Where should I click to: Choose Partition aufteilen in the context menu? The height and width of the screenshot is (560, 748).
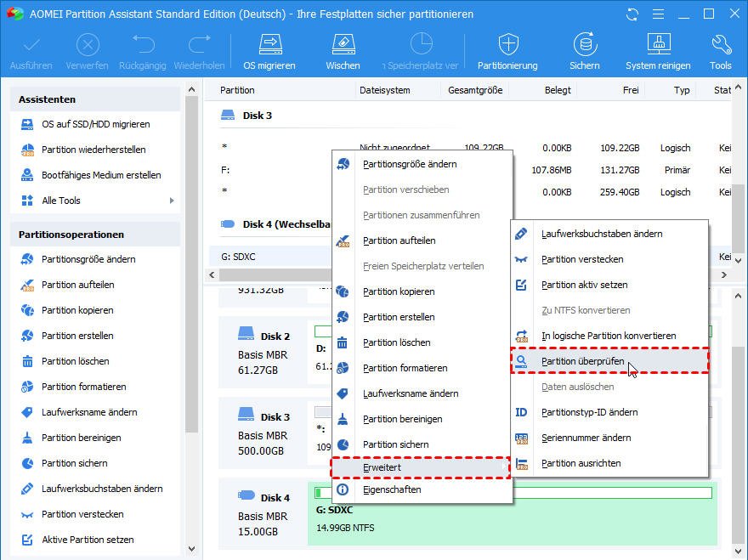pos(422,240)
